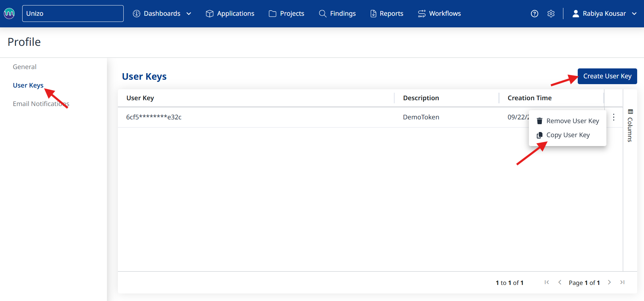Go to the first page of results
This screenshot has width=644, height=301.
coord(547,282)
